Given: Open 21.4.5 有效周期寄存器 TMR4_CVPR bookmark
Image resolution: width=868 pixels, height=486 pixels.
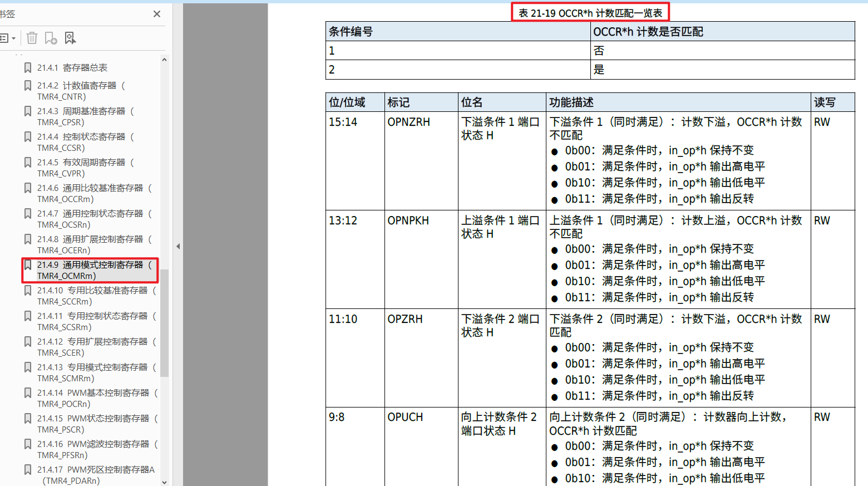Looking at the screenshot, I should point(86,168).
